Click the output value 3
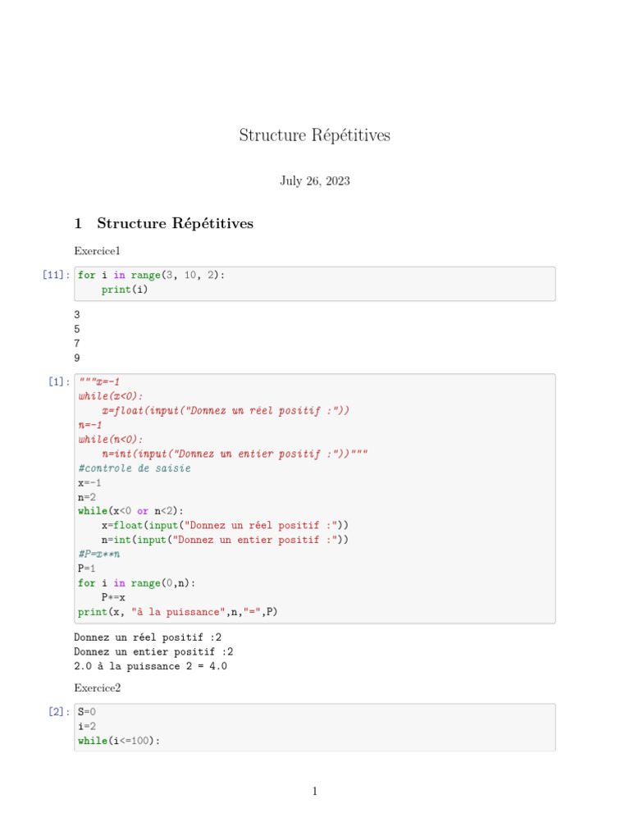 [x=77, y=314]
